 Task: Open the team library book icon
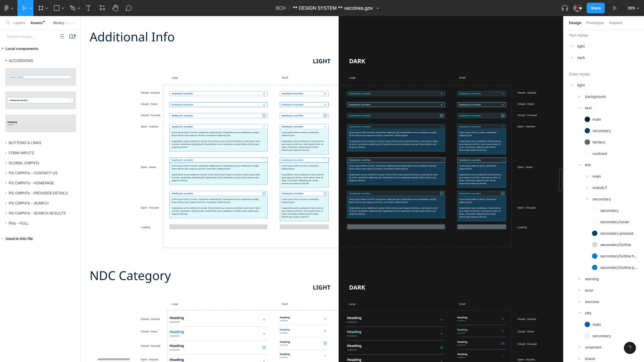(72, 37)
